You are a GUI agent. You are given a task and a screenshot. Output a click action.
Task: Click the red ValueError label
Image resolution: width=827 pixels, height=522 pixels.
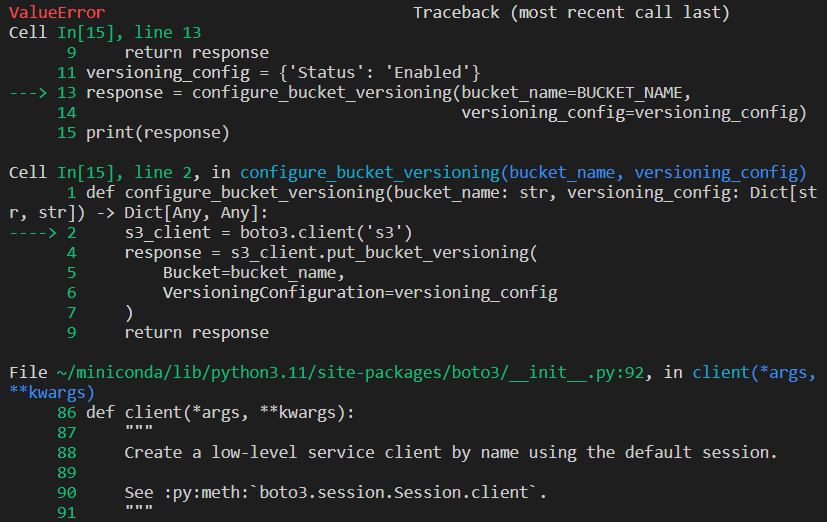pos(57,12)
